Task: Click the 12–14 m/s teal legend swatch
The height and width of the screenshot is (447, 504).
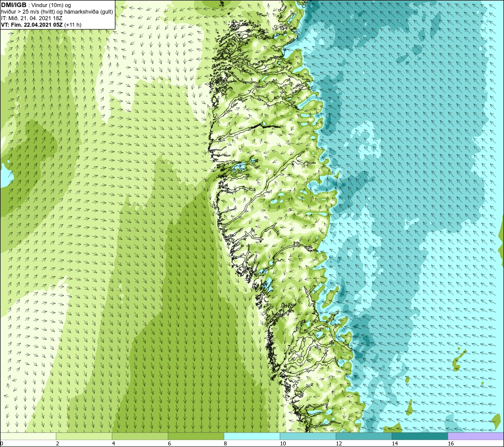Action: [x=364, y=436]
